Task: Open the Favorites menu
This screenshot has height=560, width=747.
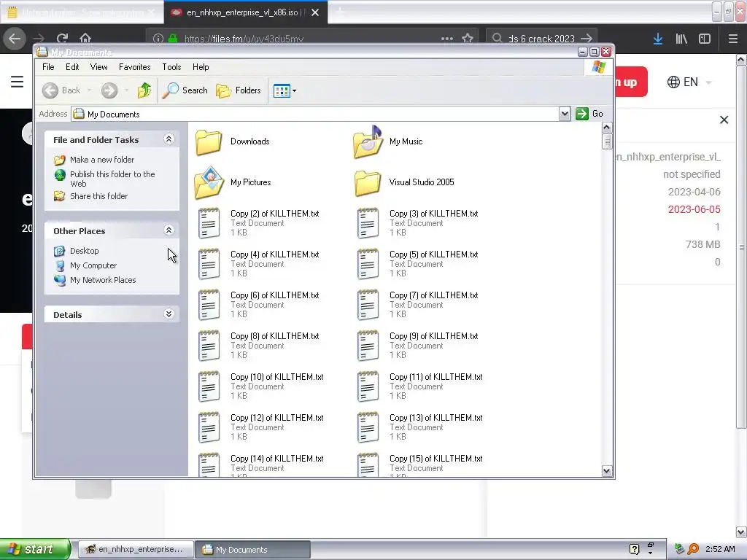Action: pos(134,67)
